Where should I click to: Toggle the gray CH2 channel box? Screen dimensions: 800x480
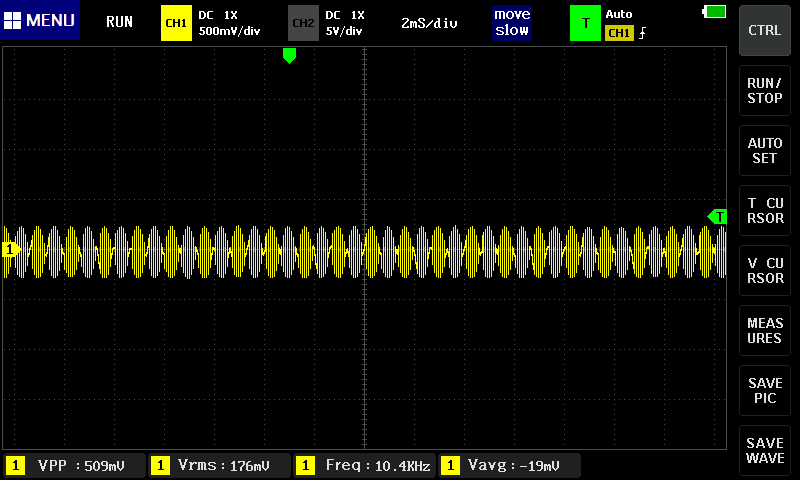(303, 23)
